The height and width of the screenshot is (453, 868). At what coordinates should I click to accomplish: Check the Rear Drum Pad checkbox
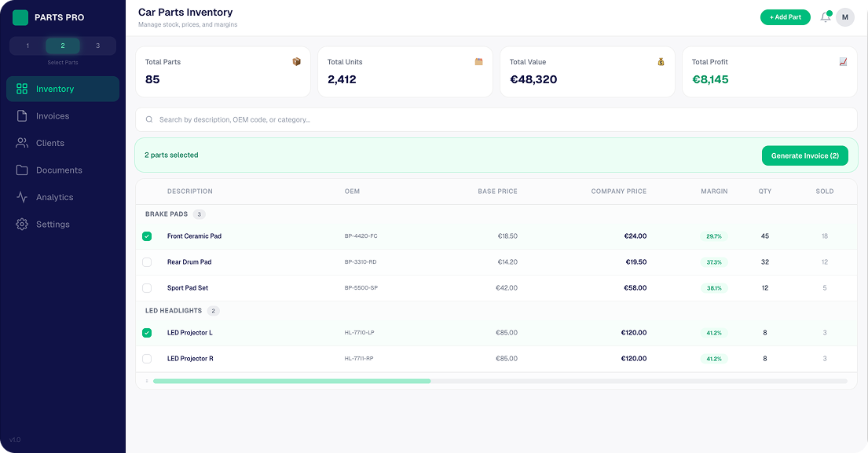point(147,262)
